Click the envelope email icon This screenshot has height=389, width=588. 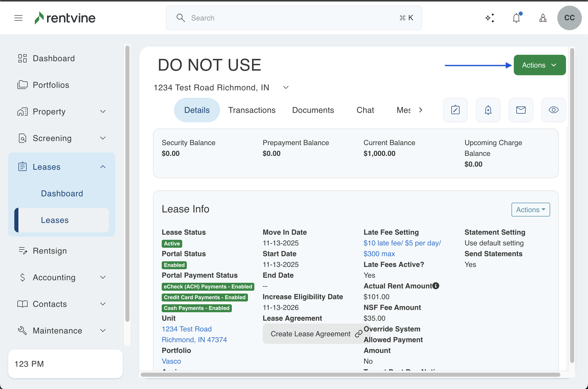tap(521, 110)
